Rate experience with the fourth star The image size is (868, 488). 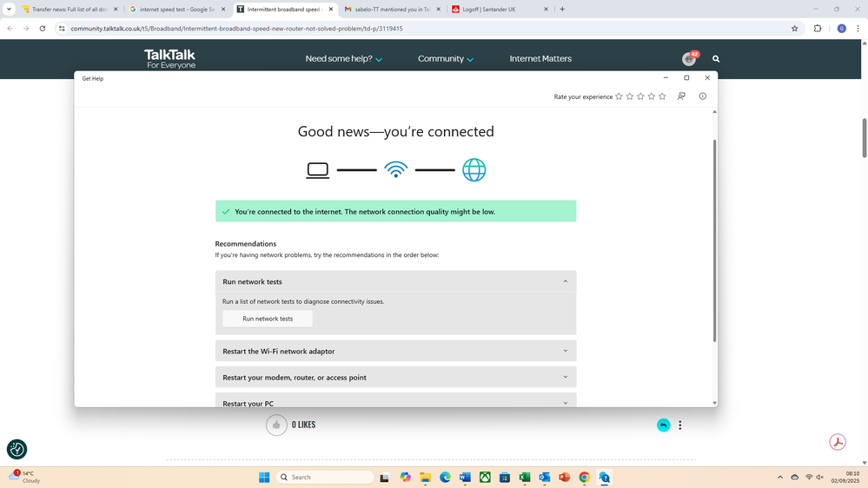652,96
